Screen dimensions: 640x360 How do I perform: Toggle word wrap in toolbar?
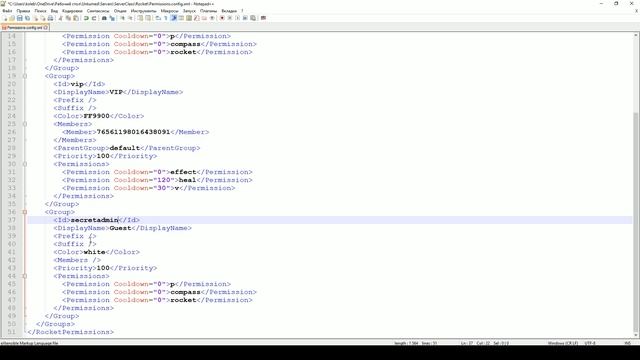tap(158, 18)
